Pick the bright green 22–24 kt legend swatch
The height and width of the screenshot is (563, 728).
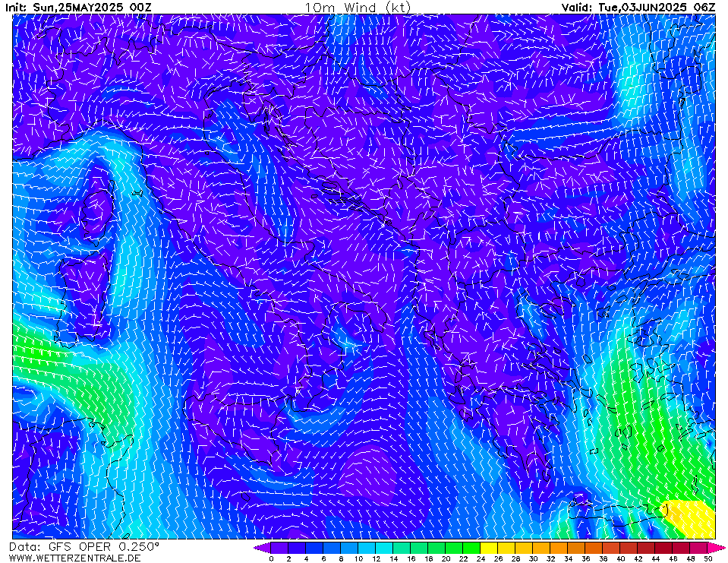pos(471,548)
